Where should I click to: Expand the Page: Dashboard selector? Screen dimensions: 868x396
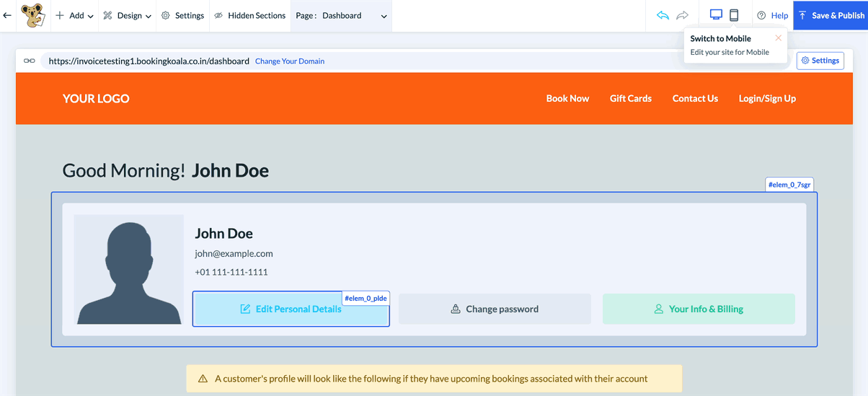point(342,15)
